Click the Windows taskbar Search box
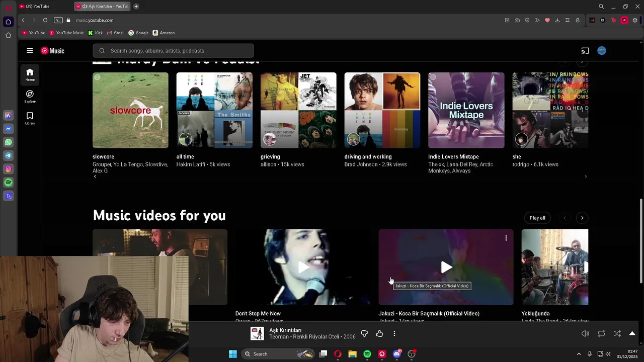The height and width of the screenshot is (362, 644). 278,354
